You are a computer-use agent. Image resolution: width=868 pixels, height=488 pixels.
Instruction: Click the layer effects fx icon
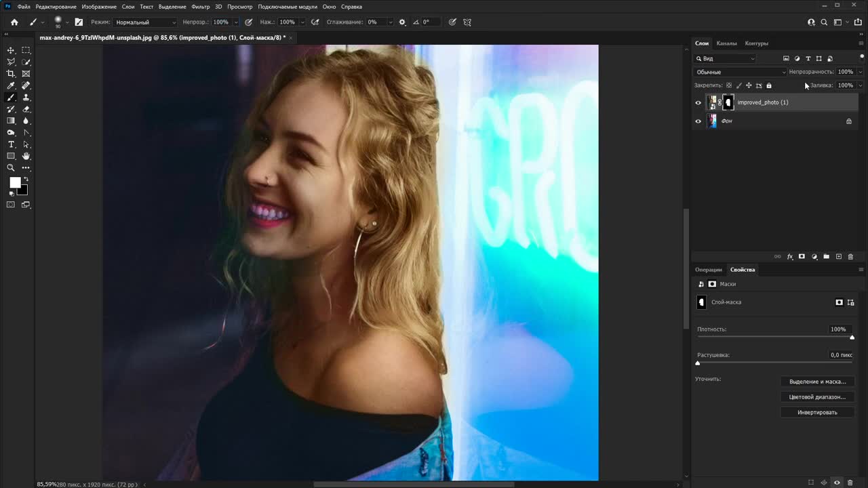pos(790,257)
